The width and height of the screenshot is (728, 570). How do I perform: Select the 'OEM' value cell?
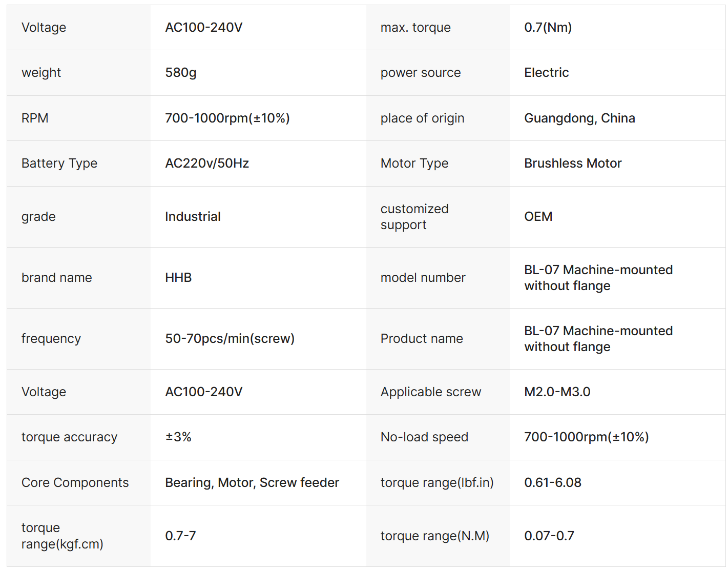coord(538,217)
